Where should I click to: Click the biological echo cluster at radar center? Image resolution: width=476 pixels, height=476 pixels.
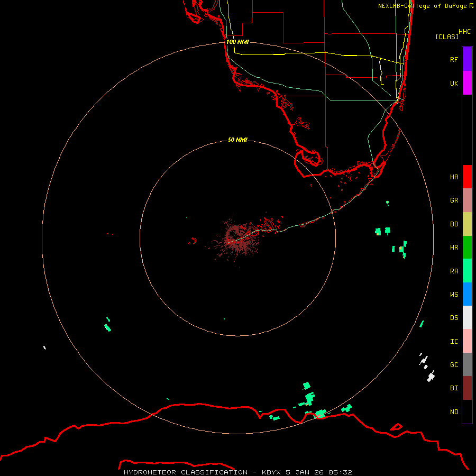pyautogui.click(x=236, y=239)
